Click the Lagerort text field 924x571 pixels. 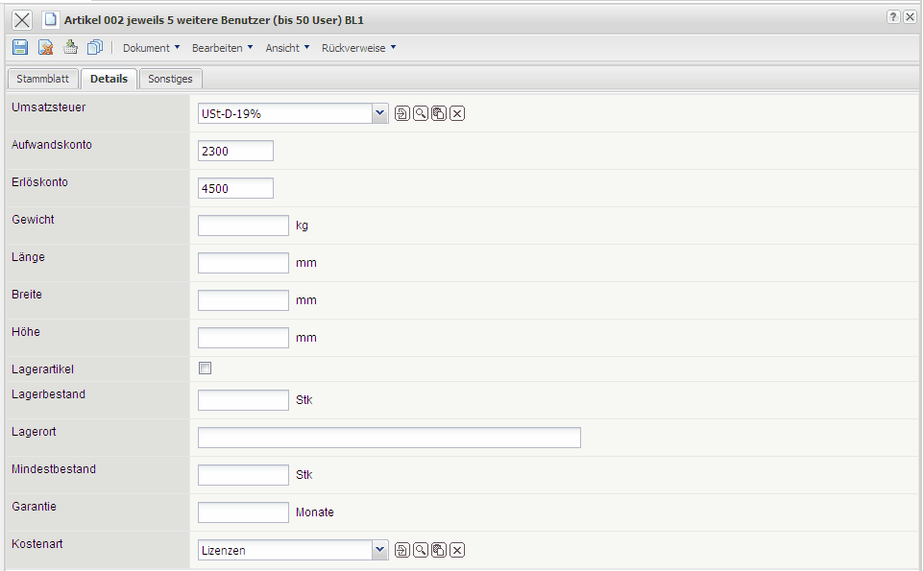389,438
